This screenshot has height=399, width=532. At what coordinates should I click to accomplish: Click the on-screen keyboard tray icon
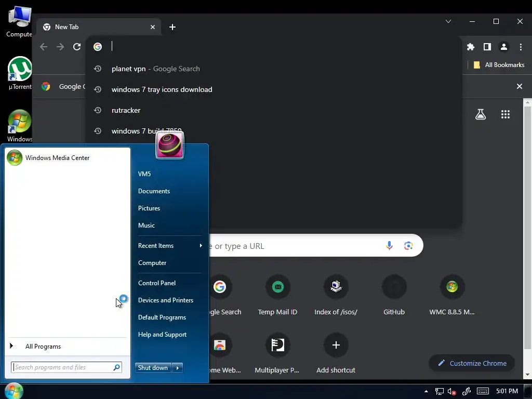483,391
